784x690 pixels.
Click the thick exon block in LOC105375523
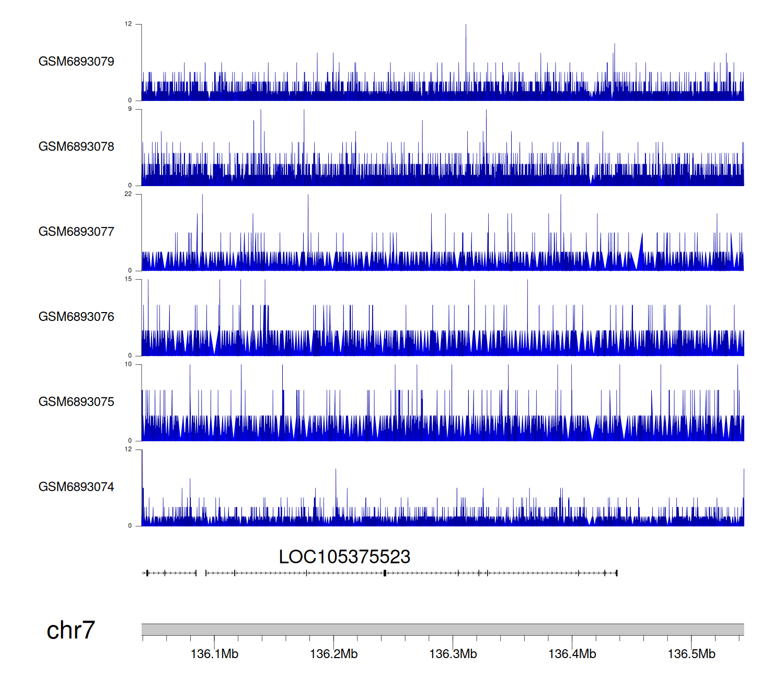coord(385,573)
